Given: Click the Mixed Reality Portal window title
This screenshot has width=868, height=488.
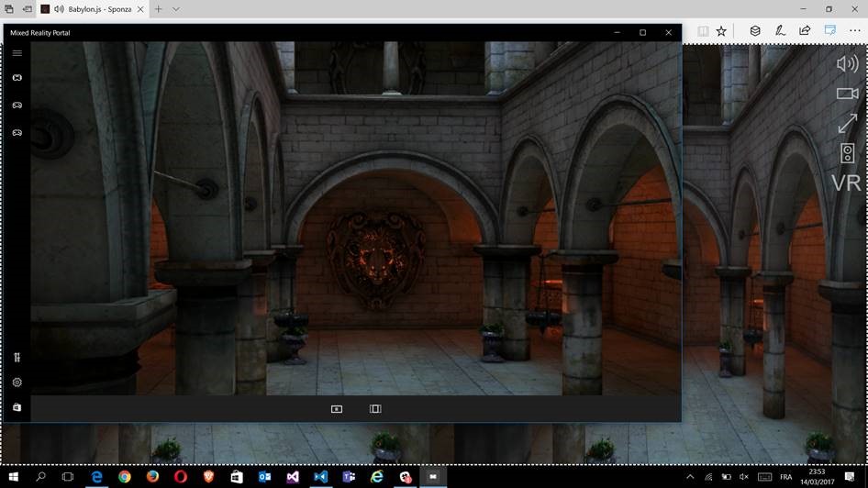Looking at the screenshot, I should tap(39, 33).
